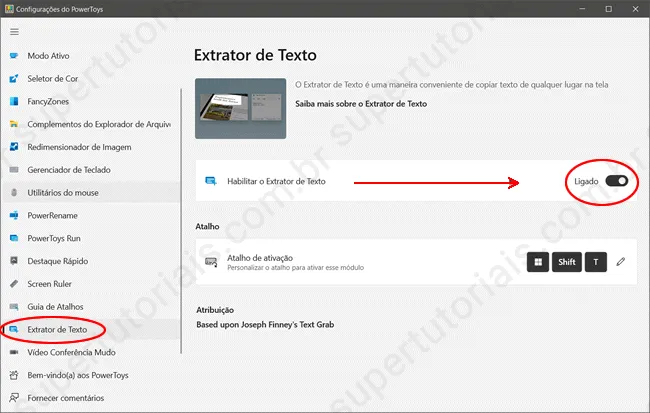
Task: Select FancyZones in the sidebar
Action: pyautogui.click(x=48, y=101)
